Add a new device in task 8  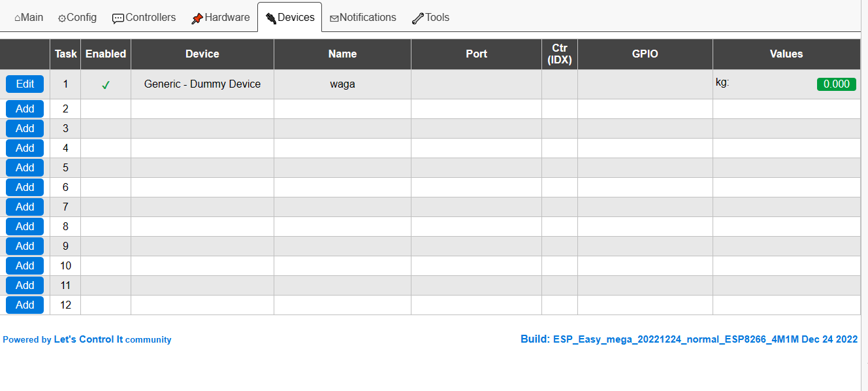[25, 226]
